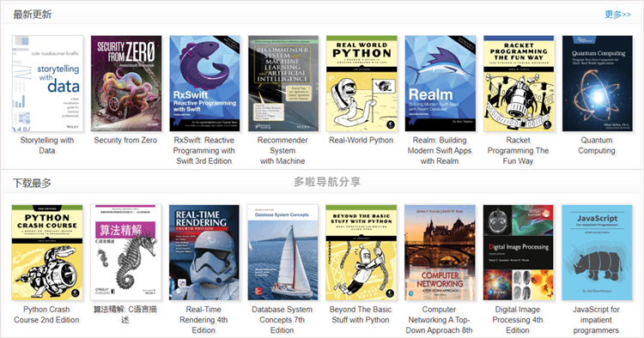This screenshot has height=338, width=644.
Task: Select the Database System Concepts cover
Action: [x=283, y=252]
